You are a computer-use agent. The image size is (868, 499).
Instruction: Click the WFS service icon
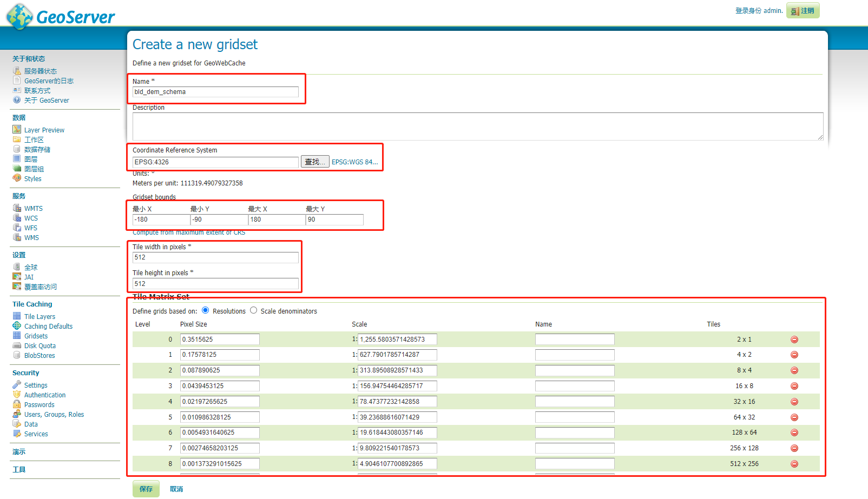pos(17,228)
